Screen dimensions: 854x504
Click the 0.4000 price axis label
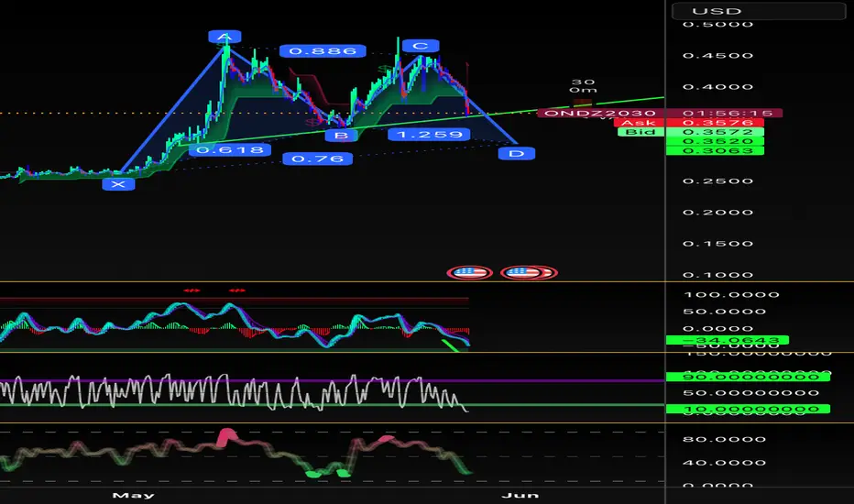tap(717, 87)
